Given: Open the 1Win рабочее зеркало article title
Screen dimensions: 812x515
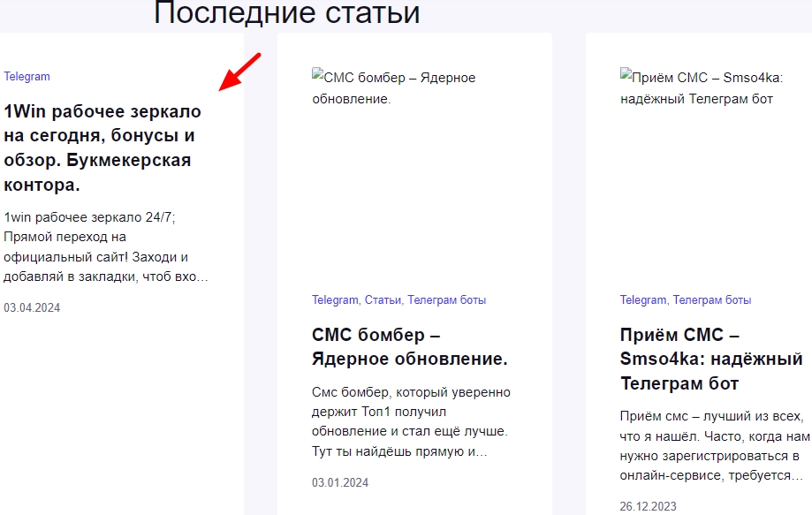Looking at the screenshot, I should (x=102, y=148).
